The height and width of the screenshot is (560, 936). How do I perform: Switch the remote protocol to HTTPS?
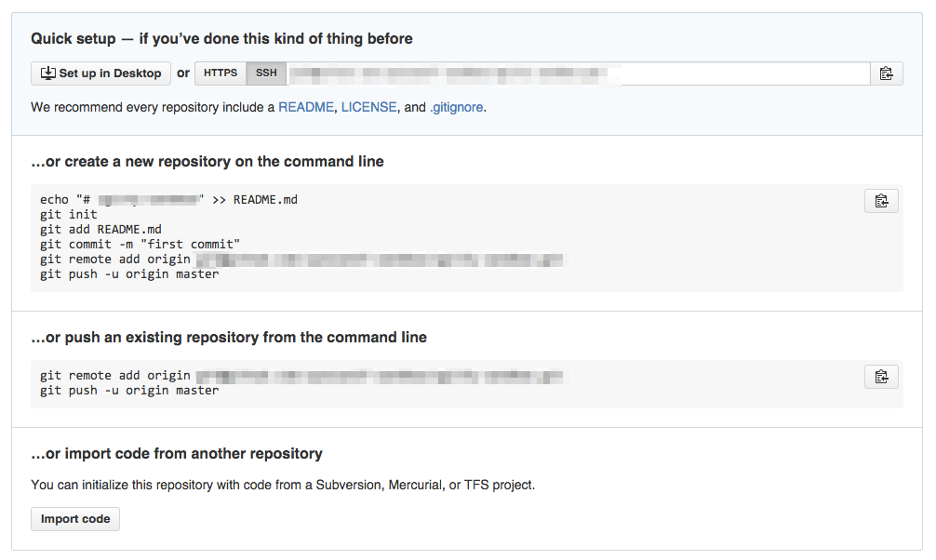pos(219,73)
